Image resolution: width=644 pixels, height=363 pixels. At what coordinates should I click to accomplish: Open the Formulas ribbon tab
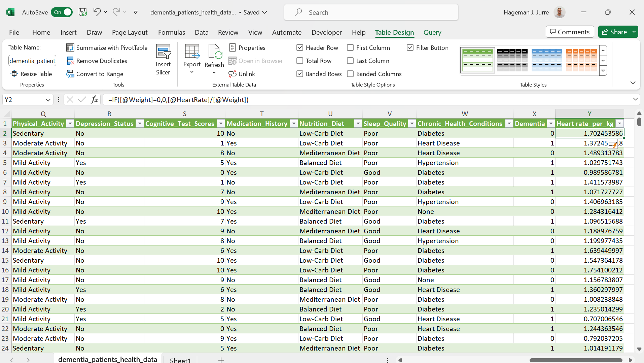coord(171,32)
